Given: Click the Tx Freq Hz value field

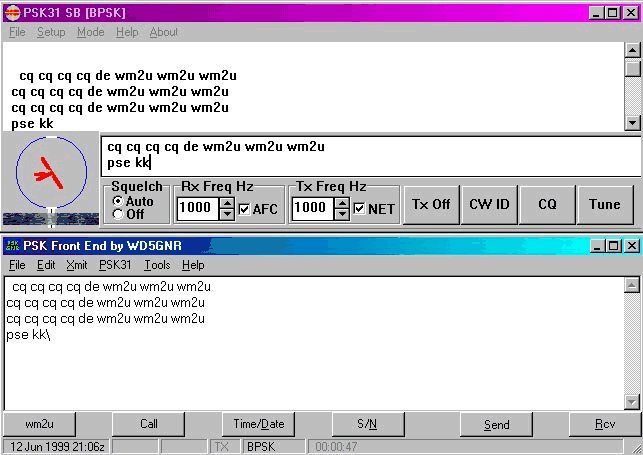Looking at the screenshot, I should (x=313, y=208).
